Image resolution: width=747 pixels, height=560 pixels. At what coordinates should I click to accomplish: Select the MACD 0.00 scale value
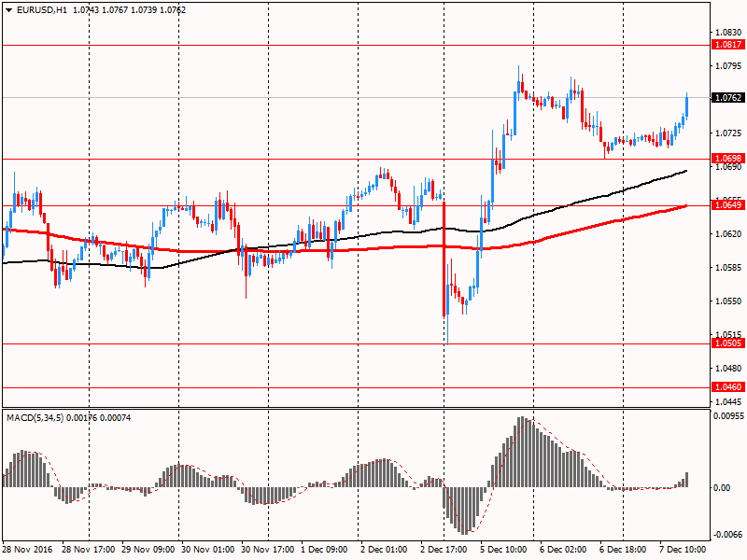[722, 487]
